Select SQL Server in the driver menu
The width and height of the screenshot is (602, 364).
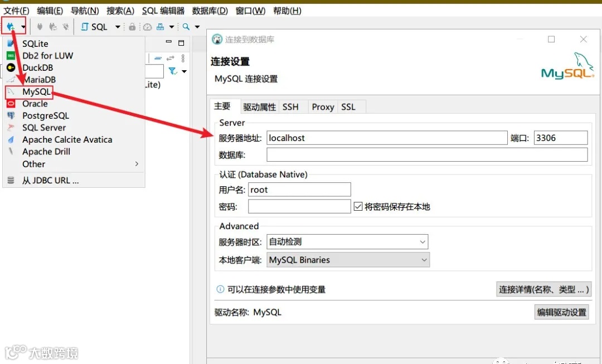click(74, 128)
